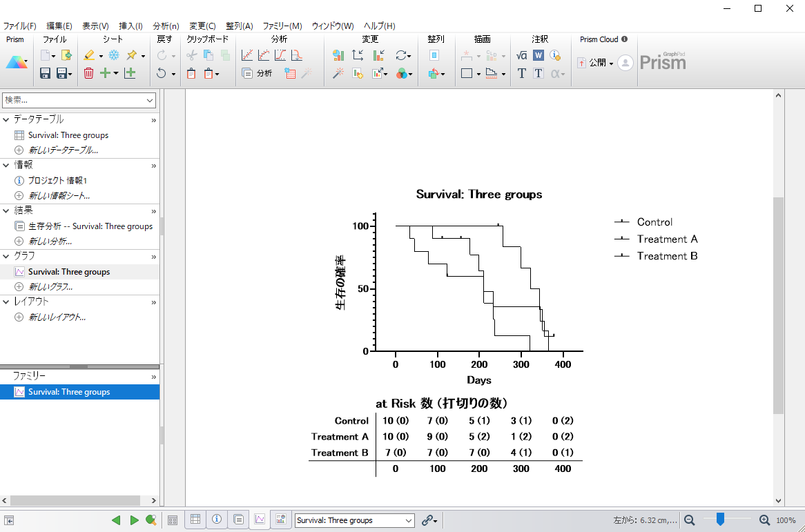805x532 pixels.
Task: Click the undo arrow icon
Action: (161, 73)
